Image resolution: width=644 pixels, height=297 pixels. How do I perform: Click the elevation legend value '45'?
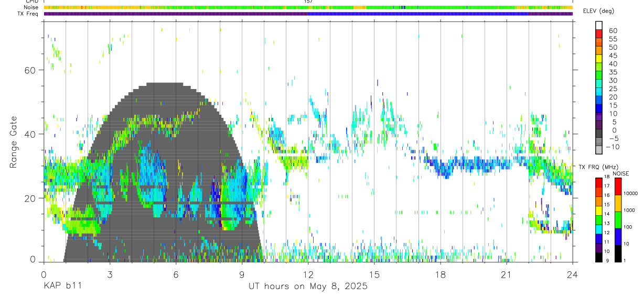tap(613, 56)
